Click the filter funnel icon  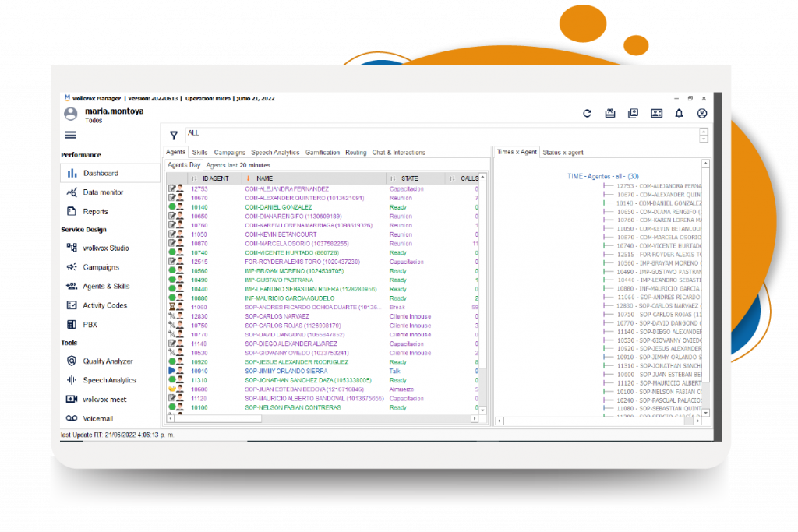point(174,135)
